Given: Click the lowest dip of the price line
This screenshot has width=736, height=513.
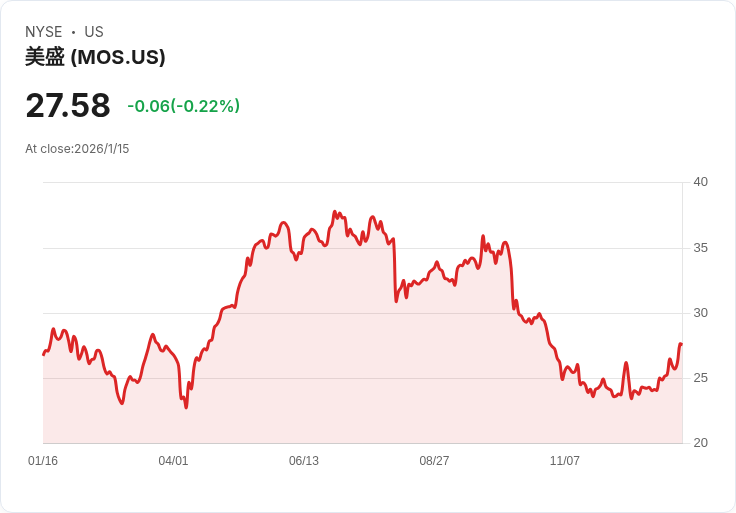Looking at the screenshot, I should pos(186,407).
